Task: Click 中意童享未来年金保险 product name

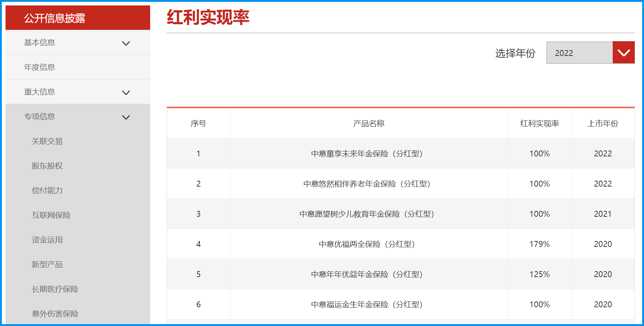Action: [x=367, y=154]
